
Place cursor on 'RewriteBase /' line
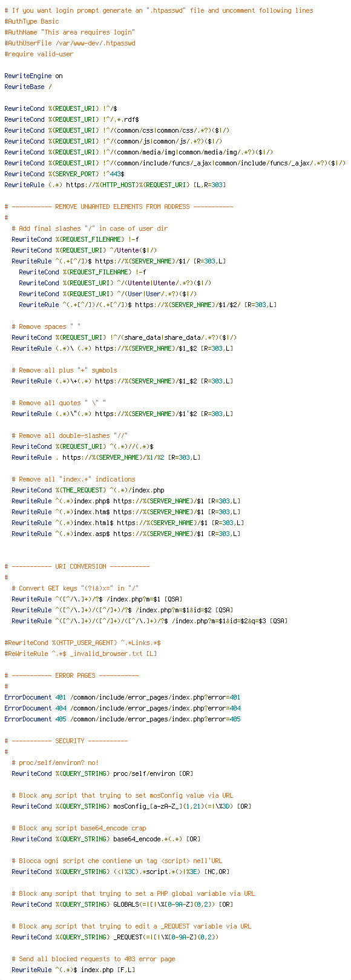tap(28, 87)
